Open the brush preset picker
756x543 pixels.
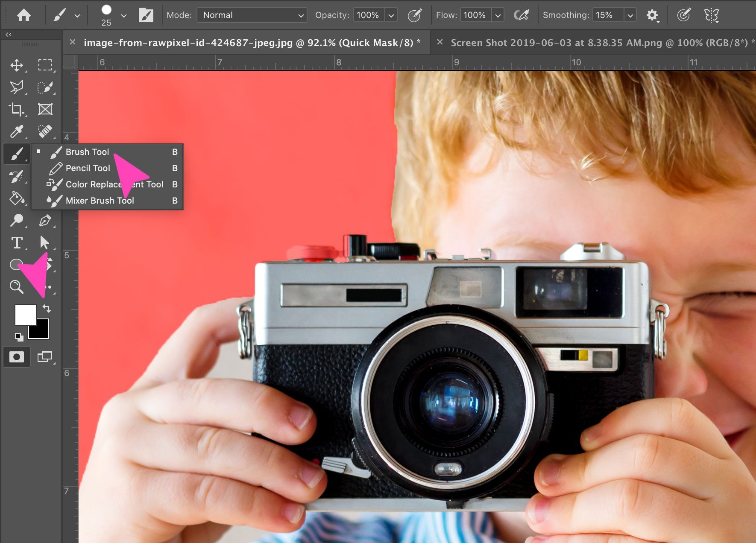click(x=112, y=15)
